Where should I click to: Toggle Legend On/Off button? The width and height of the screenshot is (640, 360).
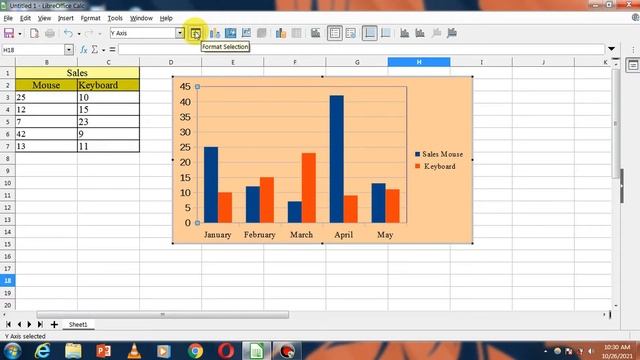(x=335, y=33)
